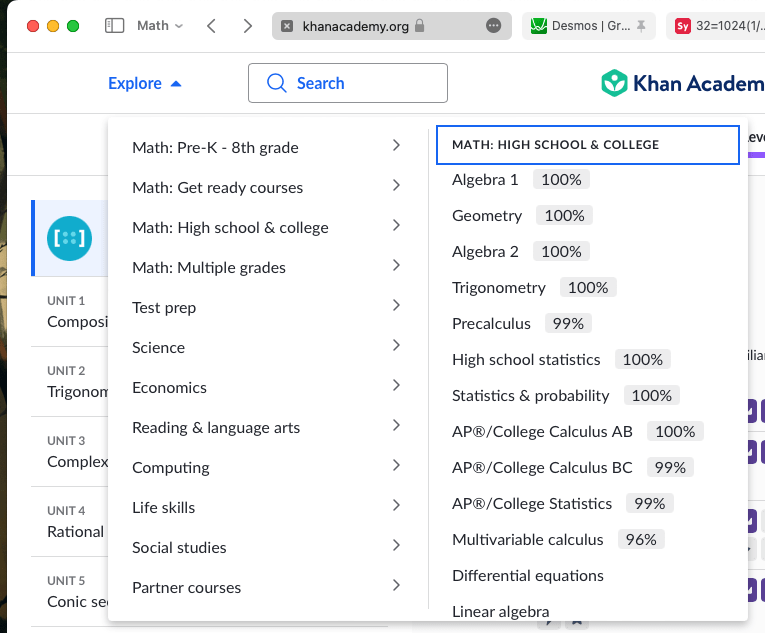765x633 pixels.
Task: Open the Algebra 2 course
Action: (x=485, y=252)
